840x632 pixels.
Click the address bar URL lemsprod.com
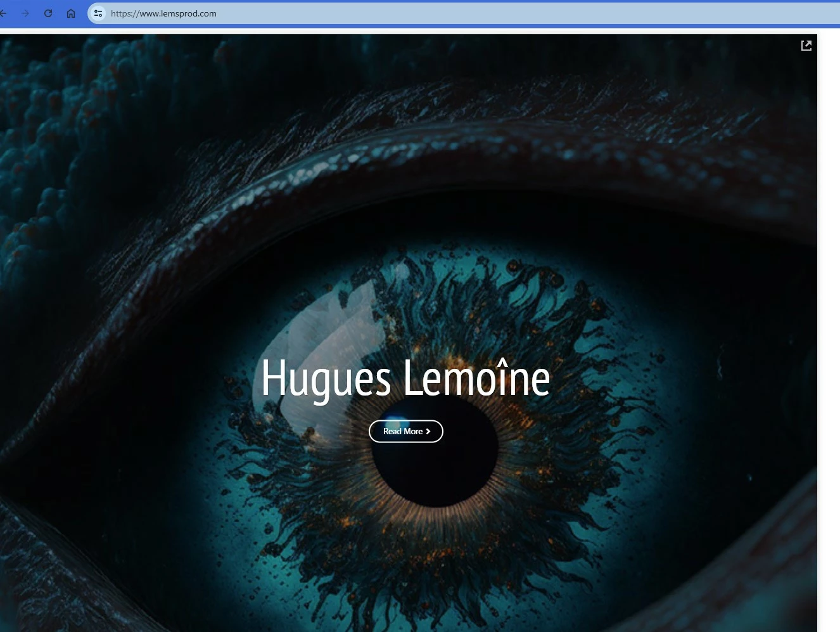click(163, 13)
